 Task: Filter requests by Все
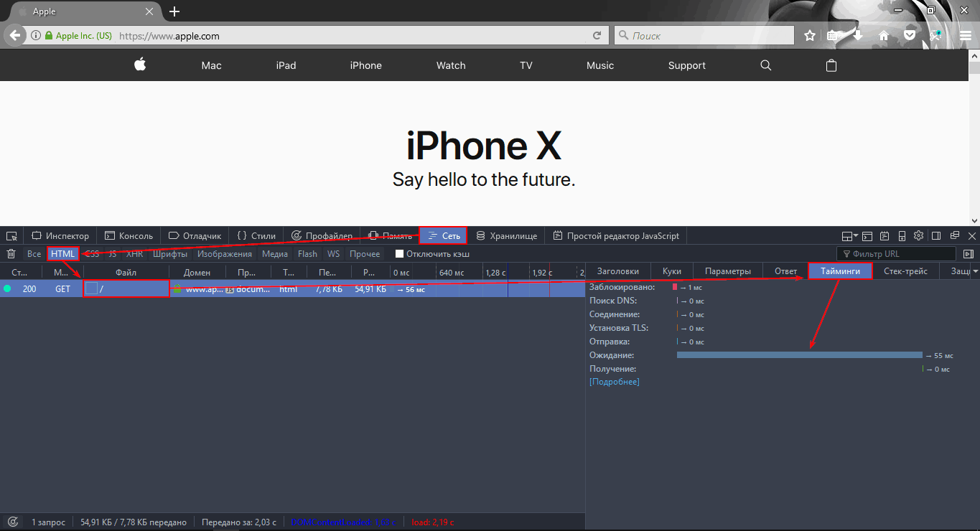click(34, 254)
